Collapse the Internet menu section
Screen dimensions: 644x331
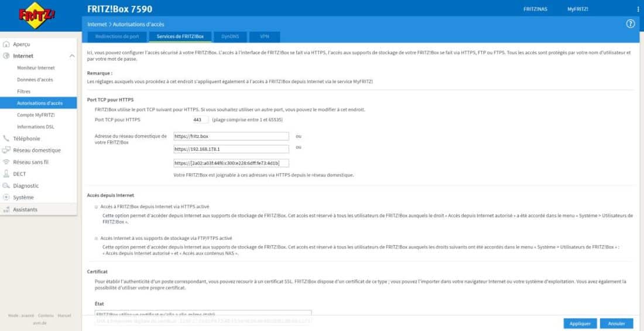[x=72, y=56]
